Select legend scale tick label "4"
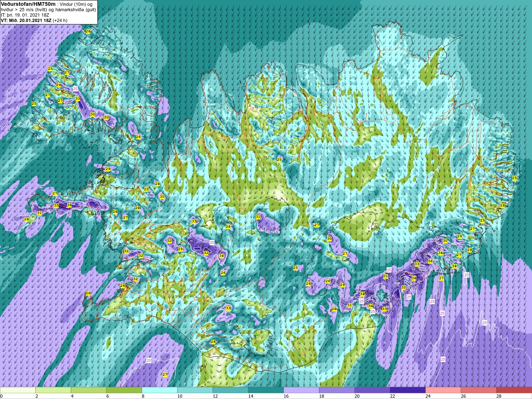532x399 pixels. point(72,396)
